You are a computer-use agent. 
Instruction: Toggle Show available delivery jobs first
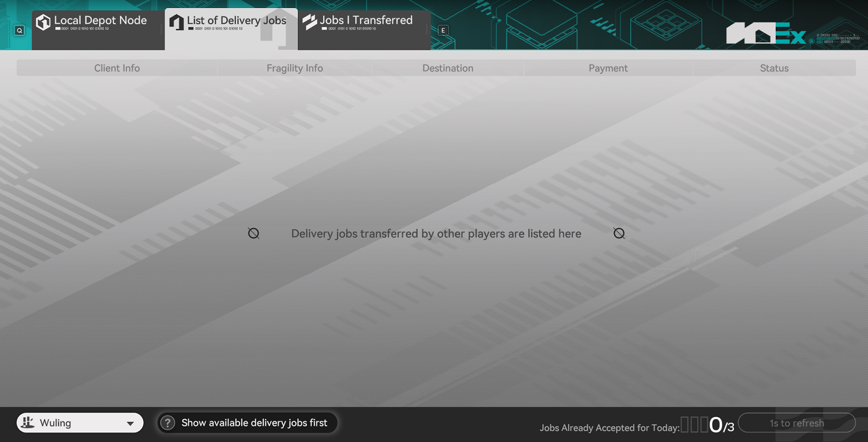pos(248,423)
